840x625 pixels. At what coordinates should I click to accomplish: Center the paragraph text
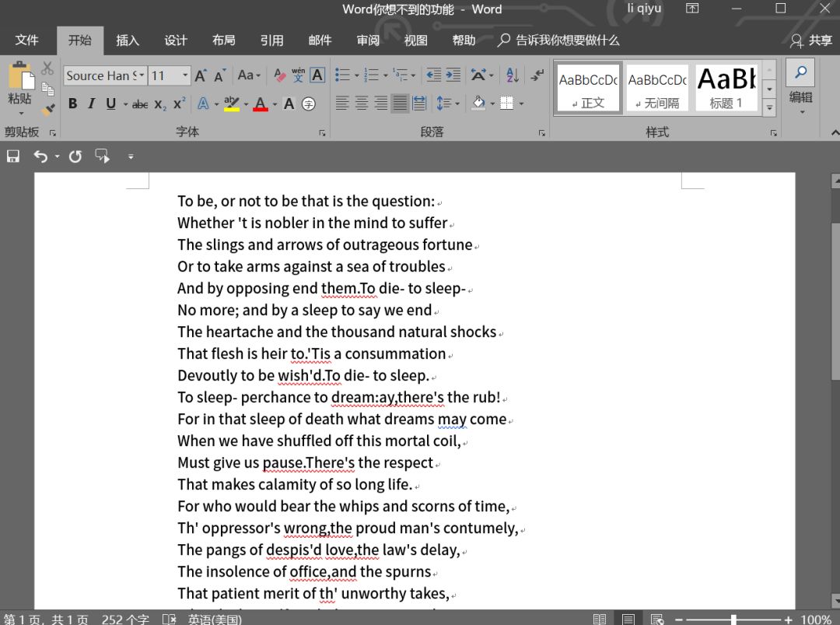[x=362, y=103]
